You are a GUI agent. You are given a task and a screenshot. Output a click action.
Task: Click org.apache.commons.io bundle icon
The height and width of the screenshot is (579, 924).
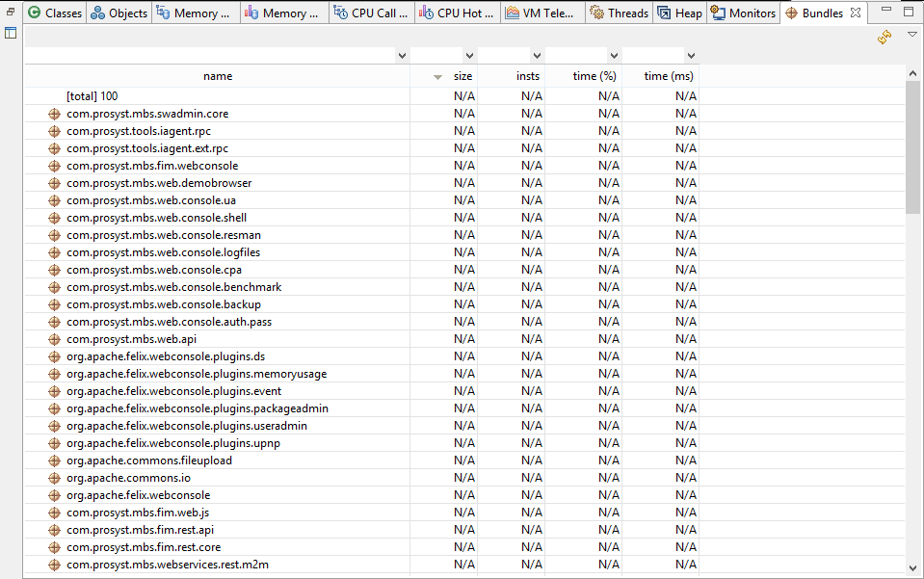point(55,478)
